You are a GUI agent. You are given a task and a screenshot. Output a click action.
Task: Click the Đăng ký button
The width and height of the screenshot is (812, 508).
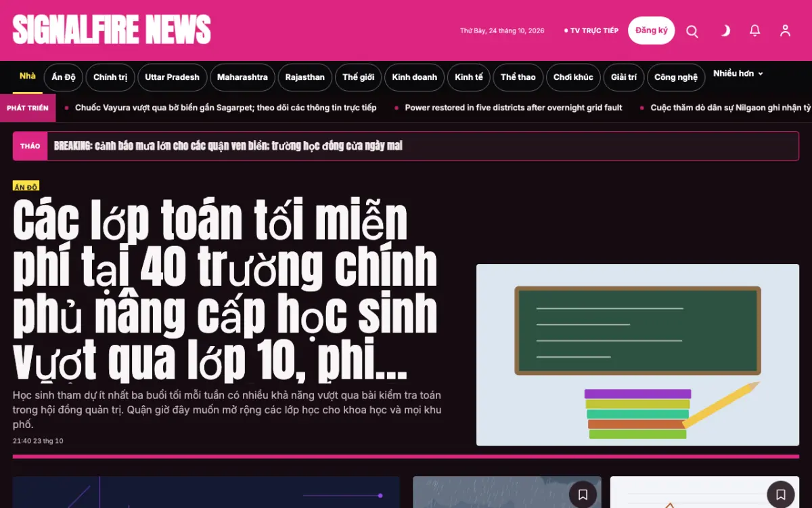point(651,30)
